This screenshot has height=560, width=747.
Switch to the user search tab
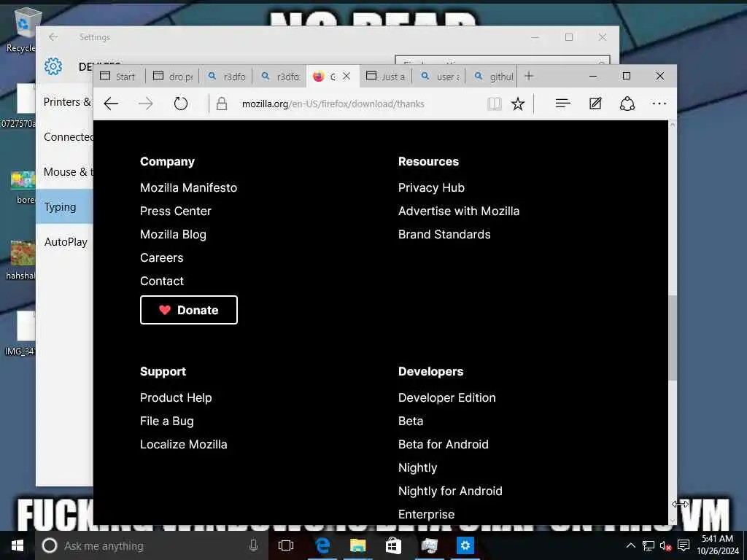(440, 77)
